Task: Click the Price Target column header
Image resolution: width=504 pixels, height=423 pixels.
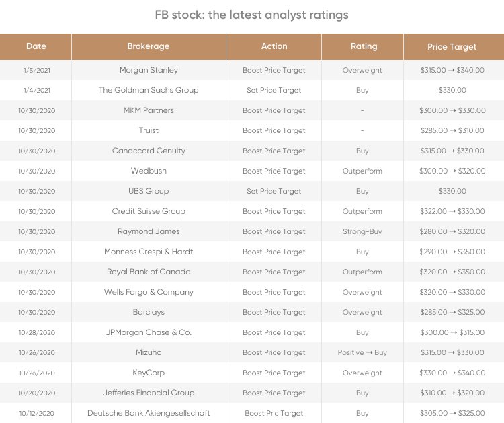Action: pos(452,47)
